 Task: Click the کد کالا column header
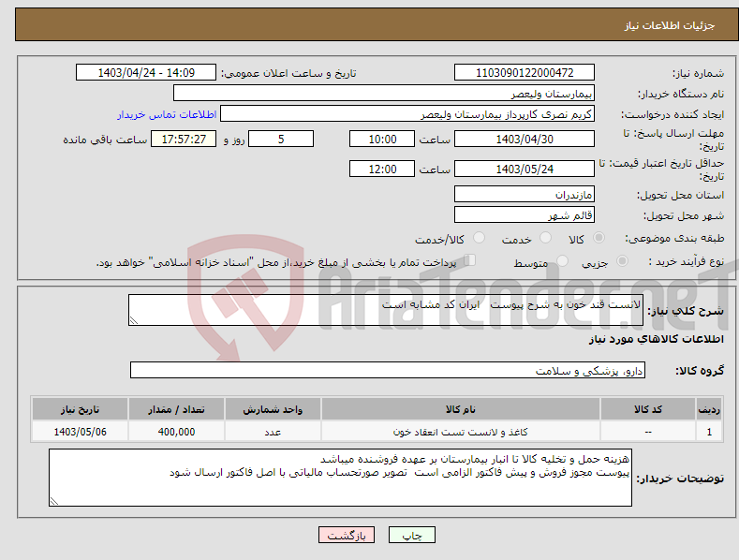[x=648, y=409]
